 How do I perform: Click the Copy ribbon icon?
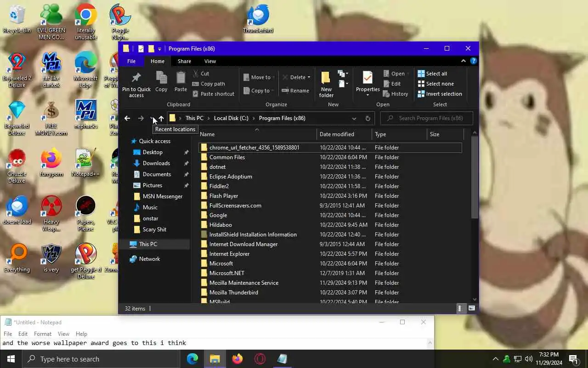click(x=161, y=81)
